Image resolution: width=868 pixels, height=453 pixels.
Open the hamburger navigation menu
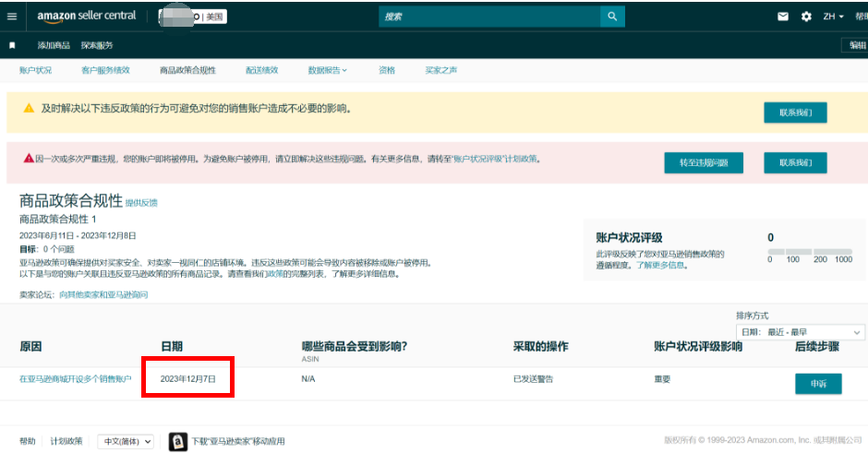click(12, 17)
